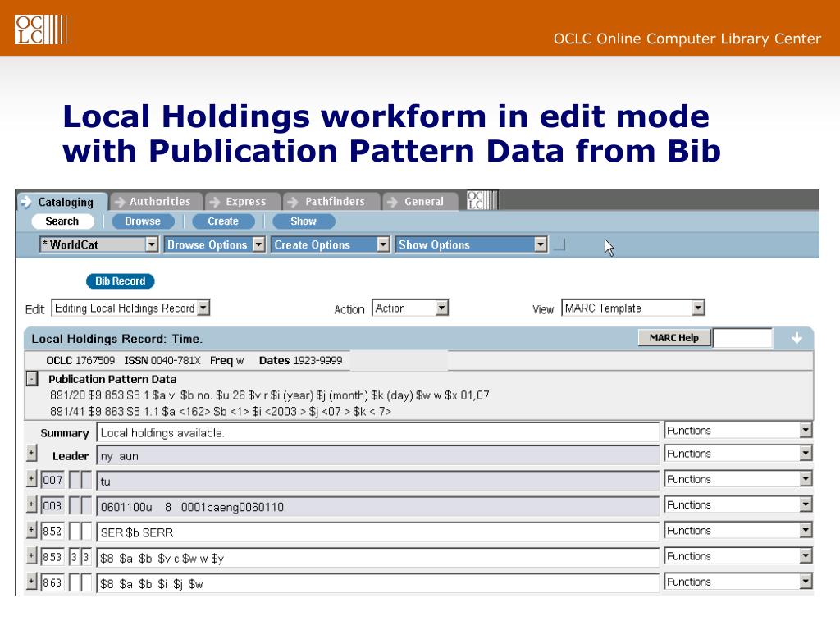The height and width of the screenshot is (630, 840).
Task: Click the Browse pill button
Action: tap(143, 221)
